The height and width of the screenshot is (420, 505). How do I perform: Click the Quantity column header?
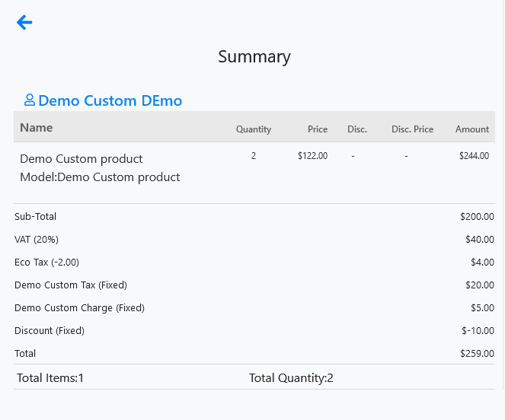(x=254, y=129)
